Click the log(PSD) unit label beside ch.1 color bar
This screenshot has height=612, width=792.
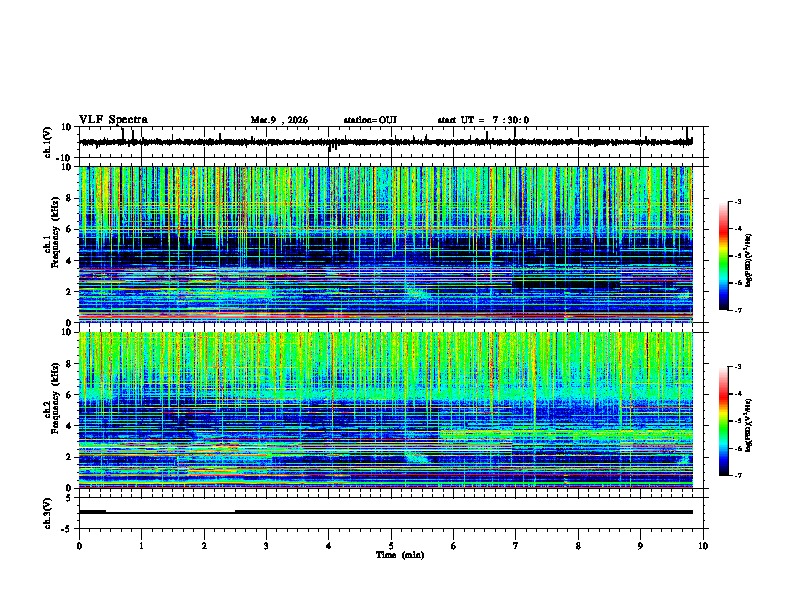(749, 260)
